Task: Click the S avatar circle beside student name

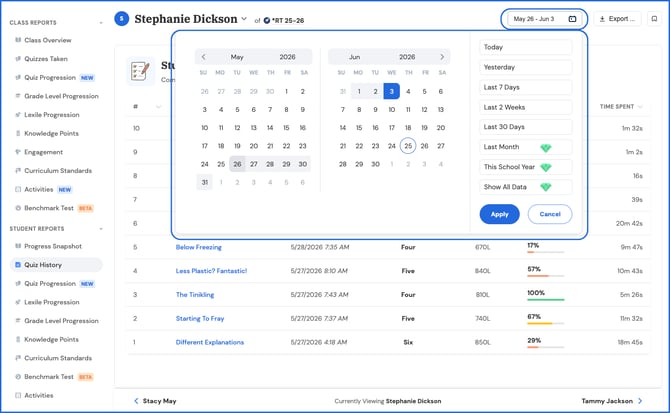Action: pos(122,19)
